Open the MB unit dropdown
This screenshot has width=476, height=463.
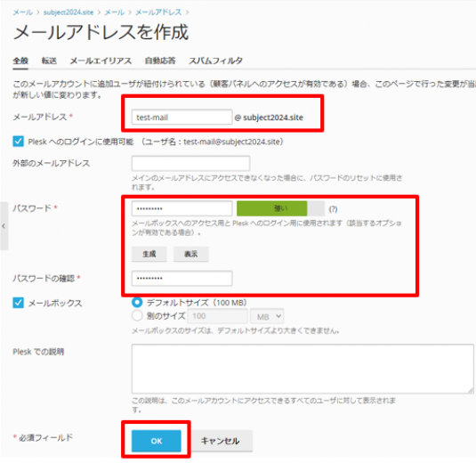tap(267, 316)
